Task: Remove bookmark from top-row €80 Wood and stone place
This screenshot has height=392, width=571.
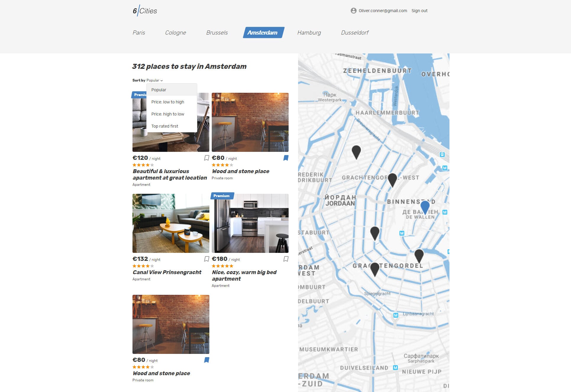Action: point(286,158)
